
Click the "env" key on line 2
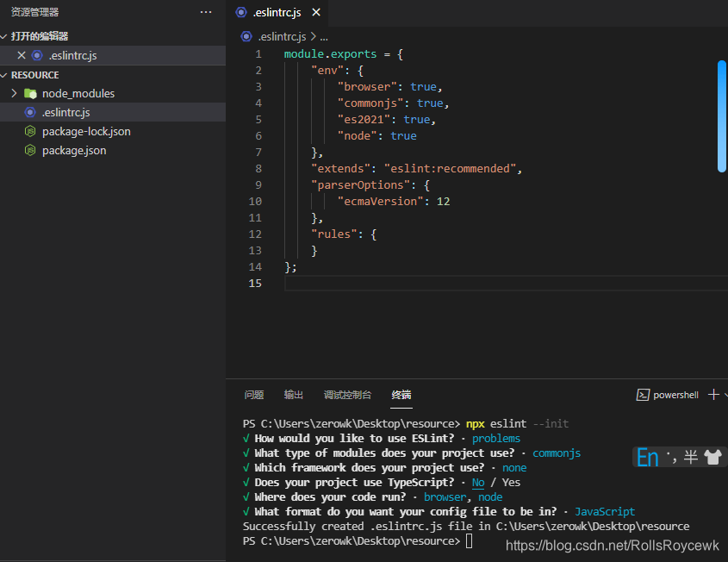click(x=327, y=71)
